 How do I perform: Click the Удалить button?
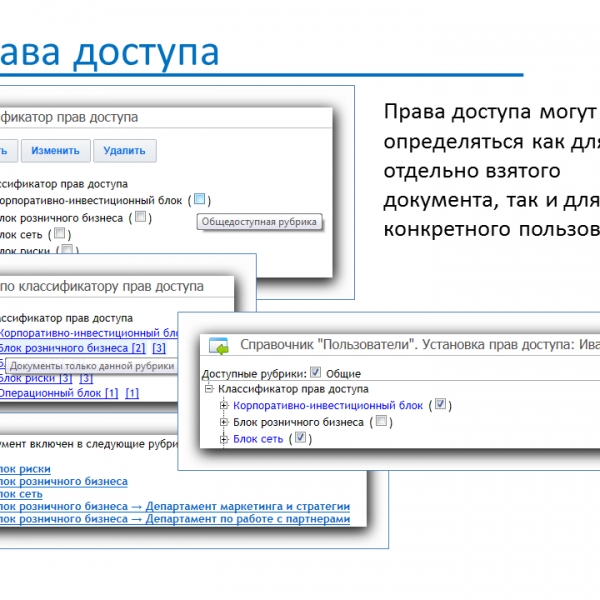[123, 151]
